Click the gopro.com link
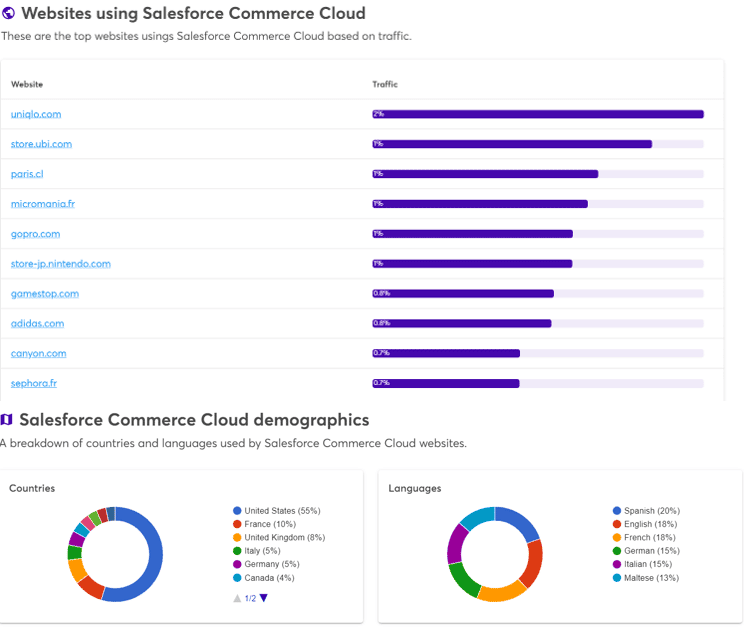 pos(35,234)
